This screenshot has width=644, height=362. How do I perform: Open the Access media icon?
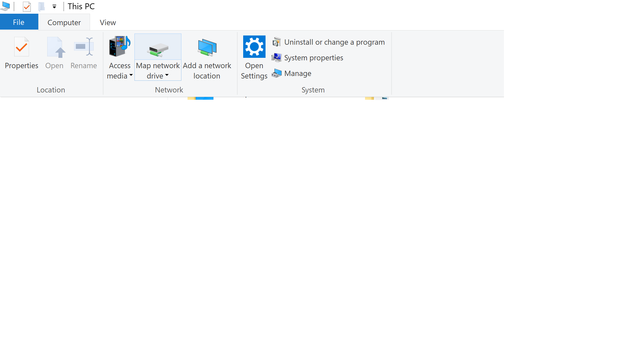tap(120, 46)
